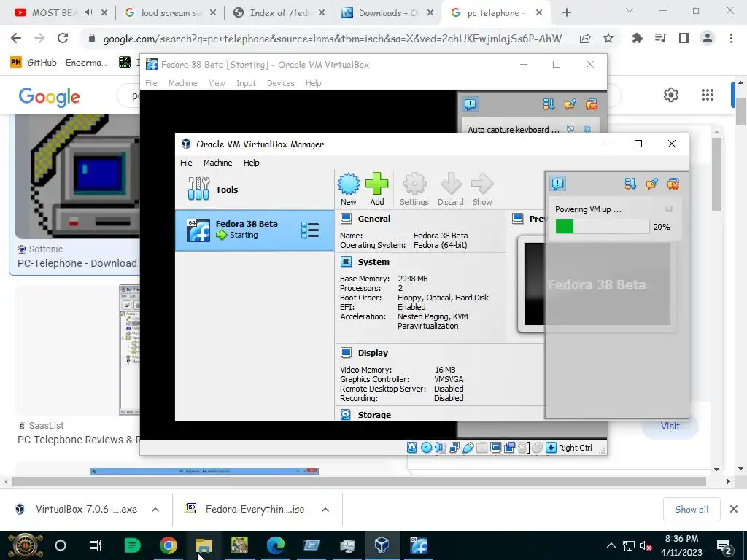Open Machine menu in Fedora VM window

coord(183,83)
